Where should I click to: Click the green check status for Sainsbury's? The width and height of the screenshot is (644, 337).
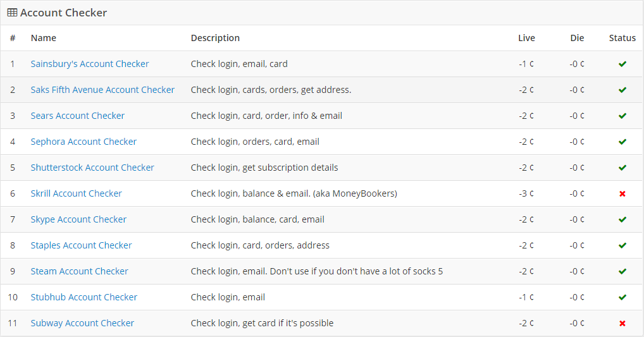tap(622, 64)
